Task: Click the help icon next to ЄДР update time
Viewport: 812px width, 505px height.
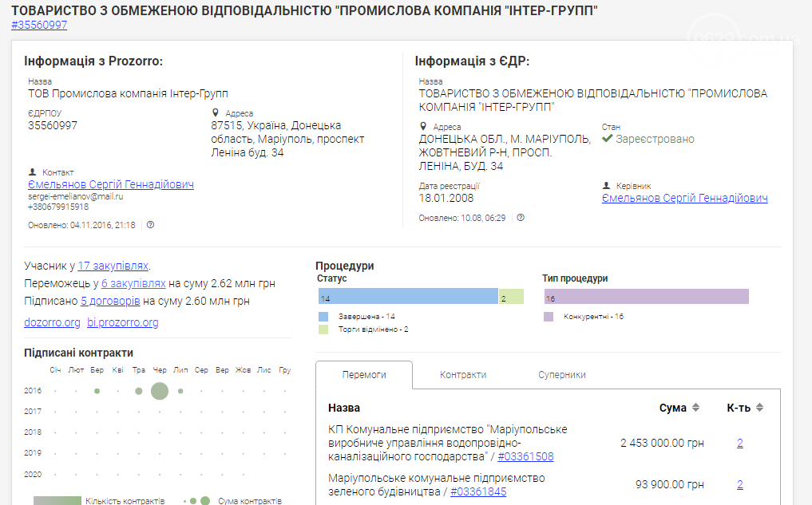Action: (521, 218)
